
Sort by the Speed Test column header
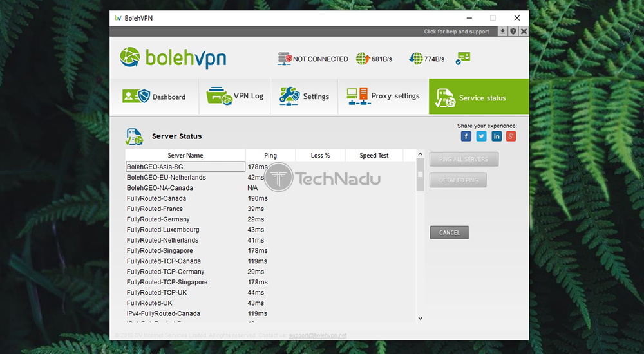tap(374, 155)
